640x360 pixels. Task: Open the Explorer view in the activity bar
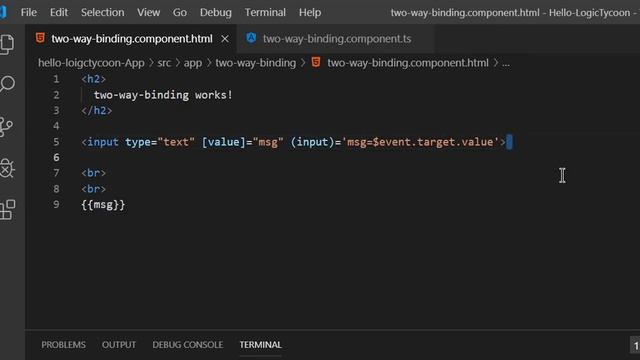tap(7, 44)
